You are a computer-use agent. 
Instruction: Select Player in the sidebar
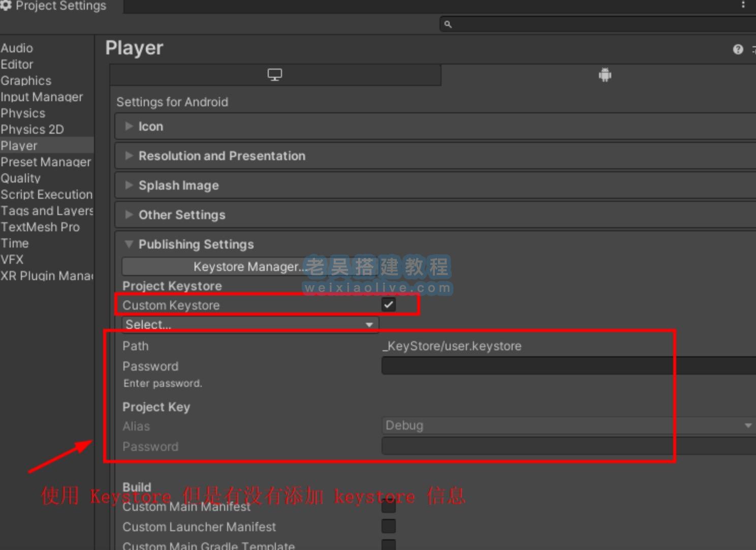coord(19,145)
